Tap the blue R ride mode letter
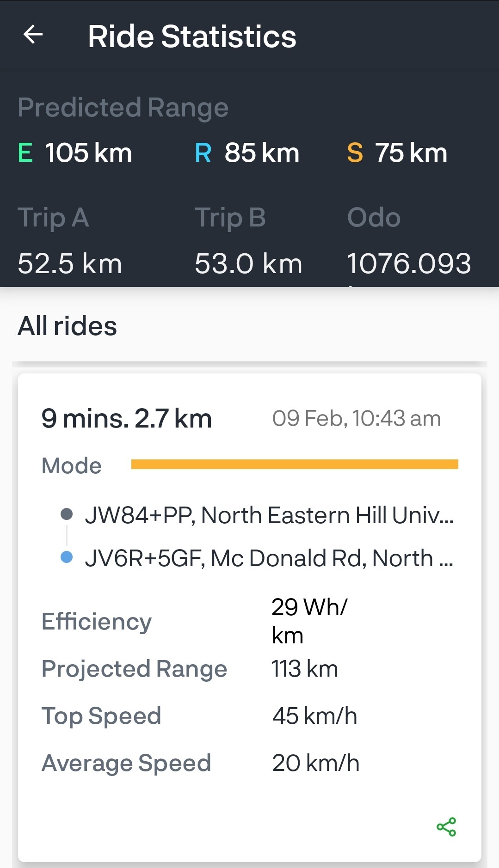 [x=203, y=153]
